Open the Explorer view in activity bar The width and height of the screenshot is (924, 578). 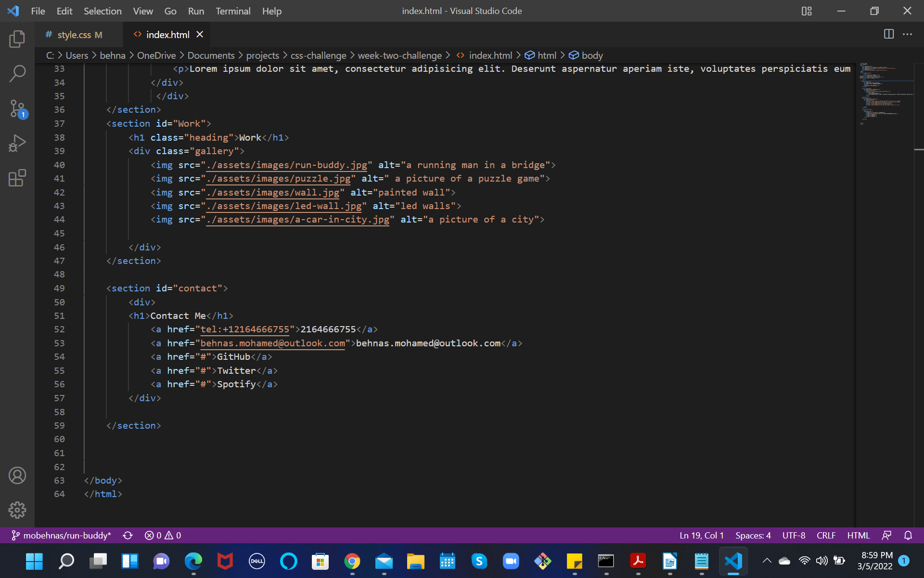[x=17, y=39]
